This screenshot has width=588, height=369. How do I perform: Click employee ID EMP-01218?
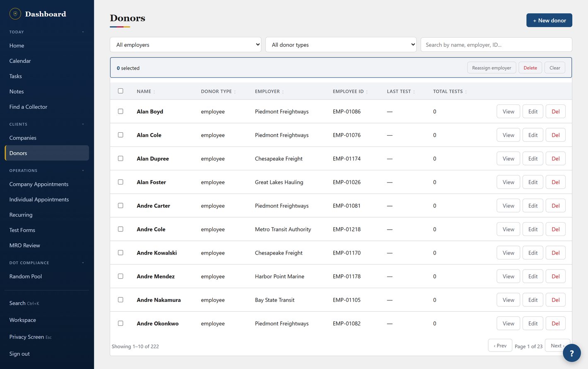pos(347,229)
